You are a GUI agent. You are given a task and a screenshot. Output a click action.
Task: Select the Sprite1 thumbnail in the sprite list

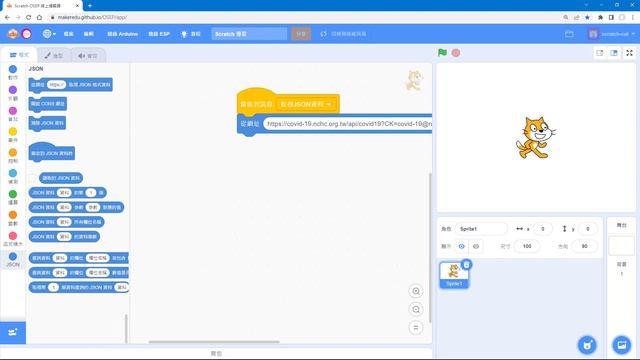click(454, 275)
